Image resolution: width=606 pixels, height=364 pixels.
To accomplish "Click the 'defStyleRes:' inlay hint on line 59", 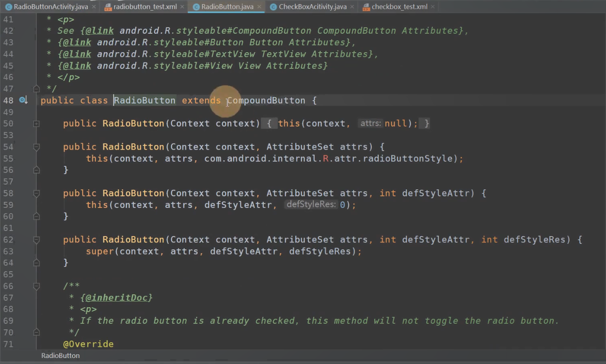I will 311,204.
